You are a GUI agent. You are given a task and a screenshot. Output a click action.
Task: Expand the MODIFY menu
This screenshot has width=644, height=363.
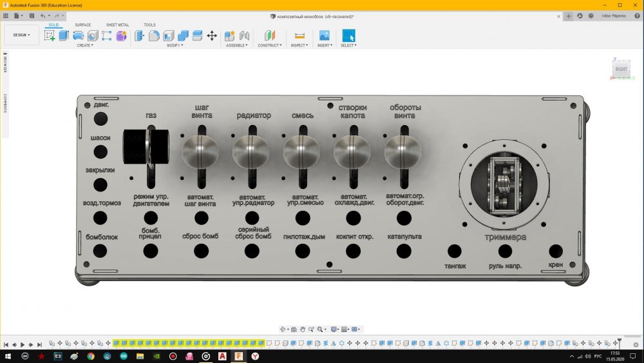pos(175,45)
